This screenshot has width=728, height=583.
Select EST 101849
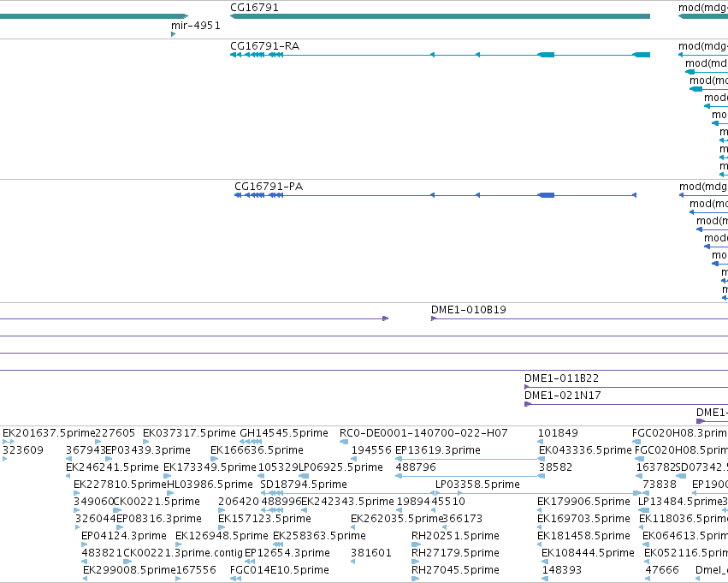[558, 433]
